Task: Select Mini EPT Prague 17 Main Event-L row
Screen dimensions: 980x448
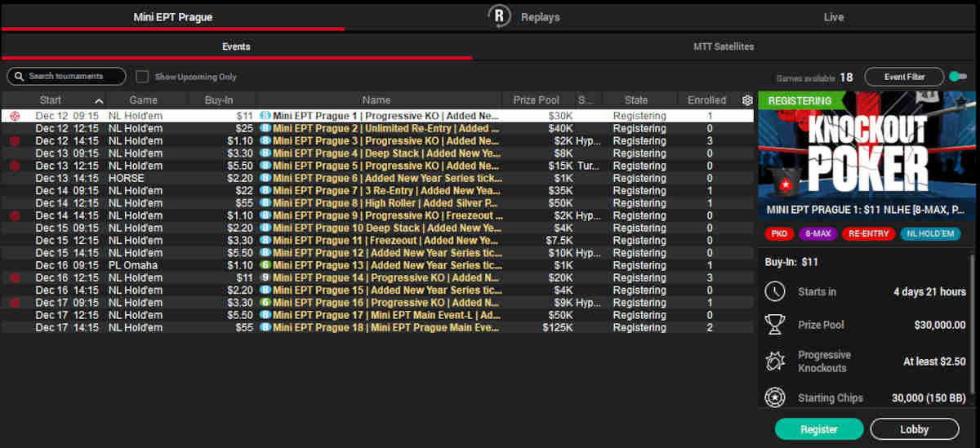Action: pos(377,315)
